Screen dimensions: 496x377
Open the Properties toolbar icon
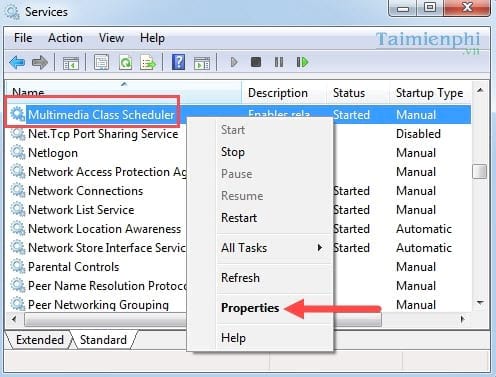101,62
